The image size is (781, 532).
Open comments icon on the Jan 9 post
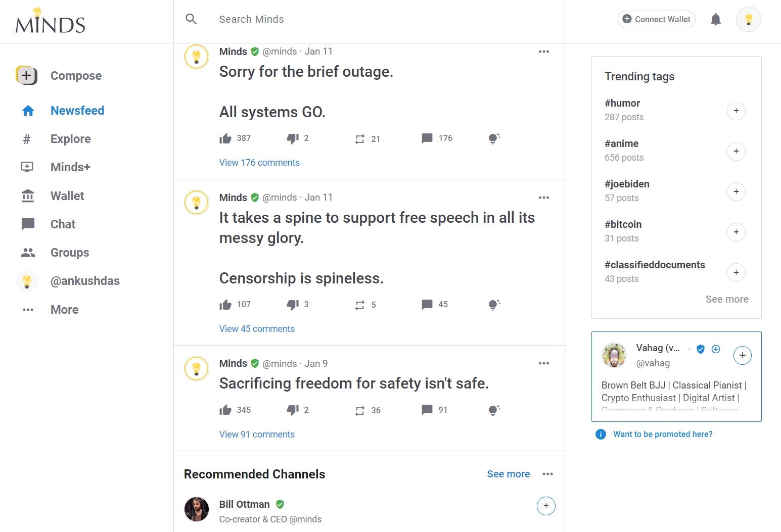(x=427, y=410)
